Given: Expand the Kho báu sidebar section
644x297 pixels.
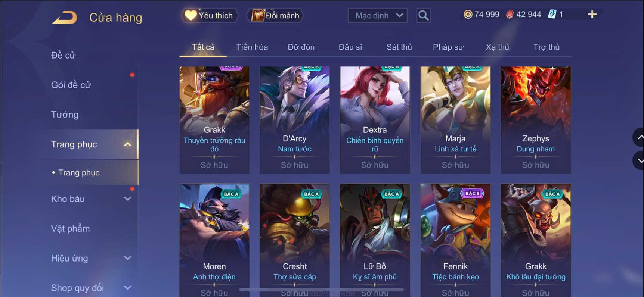Looking at the screenshot, I should click(x=127, y=199).
